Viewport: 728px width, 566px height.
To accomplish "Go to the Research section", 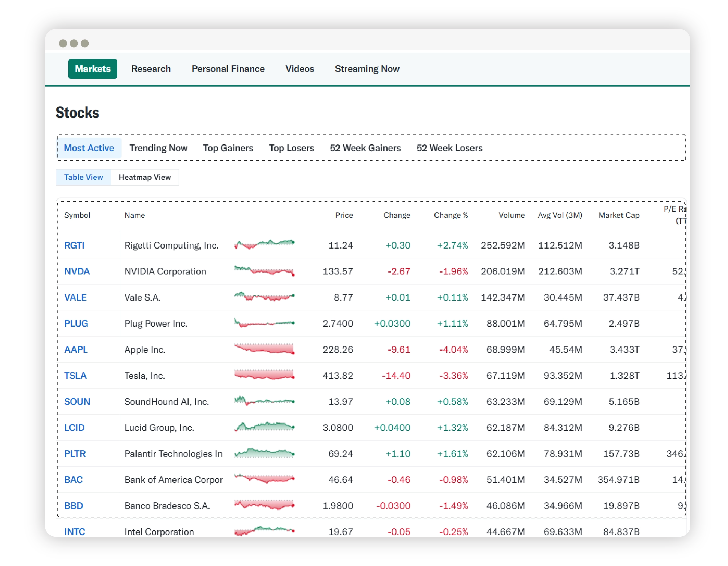I will [x=151, y=69].
